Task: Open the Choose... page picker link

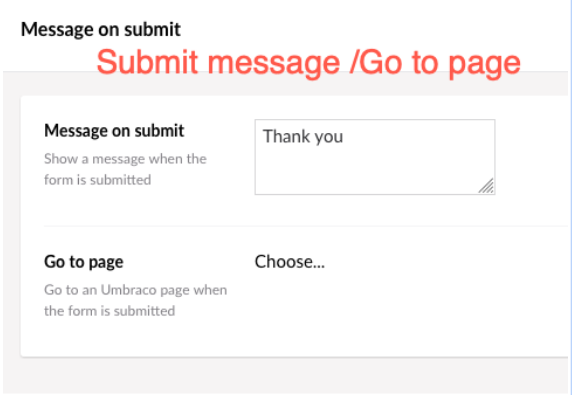Action: [290, 262]
